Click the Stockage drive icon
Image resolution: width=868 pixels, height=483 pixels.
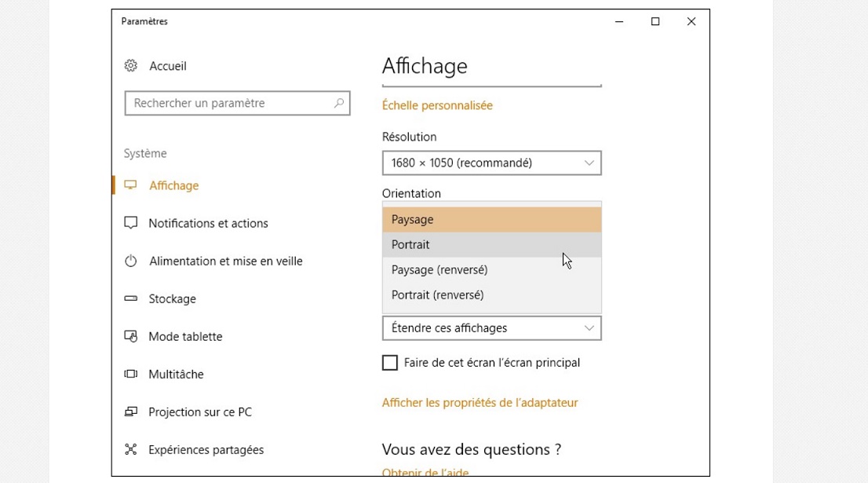pyautogui.click(x=131, y=298)
